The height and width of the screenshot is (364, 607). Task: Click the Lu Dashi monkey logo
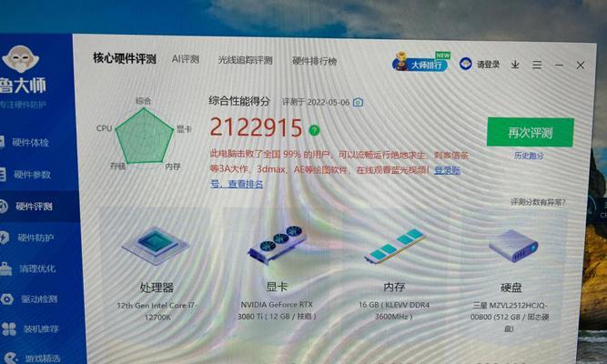[x=21, y=59]
